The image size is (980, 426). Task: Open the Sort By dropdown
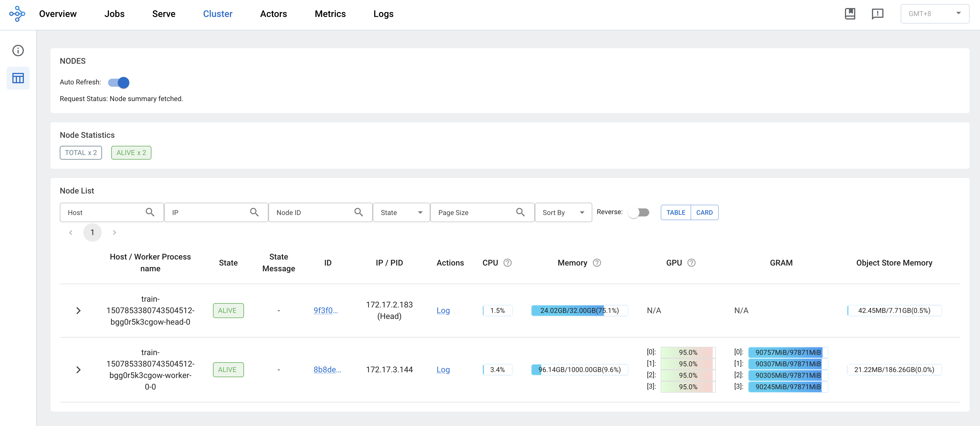563,212
